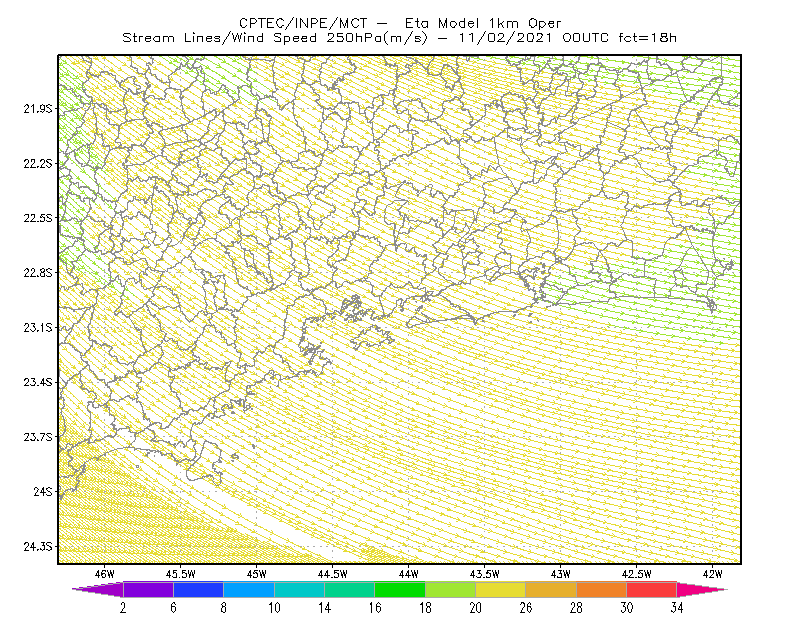Click the 23.1S latitude axis label

click(x=37, y=328)
